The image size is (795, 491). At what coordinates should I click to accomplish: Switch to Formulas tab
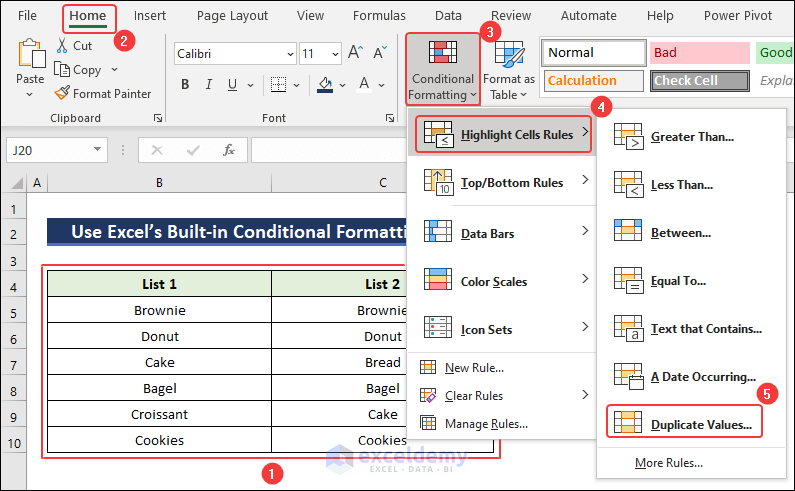(x=379, y=16)
